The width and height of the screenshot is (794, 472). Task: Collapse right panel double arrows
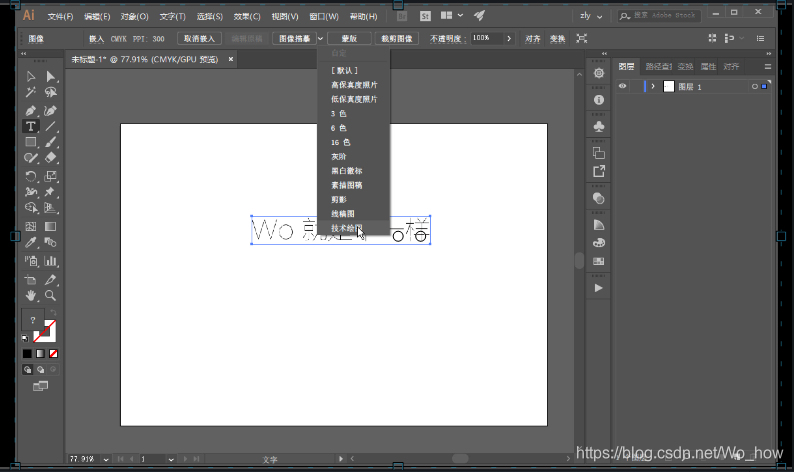(769, 53)
